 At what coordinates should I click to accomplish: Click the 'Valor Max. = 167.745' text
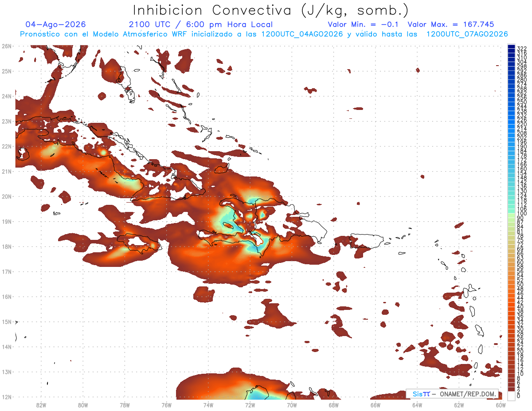click(451, 24)
